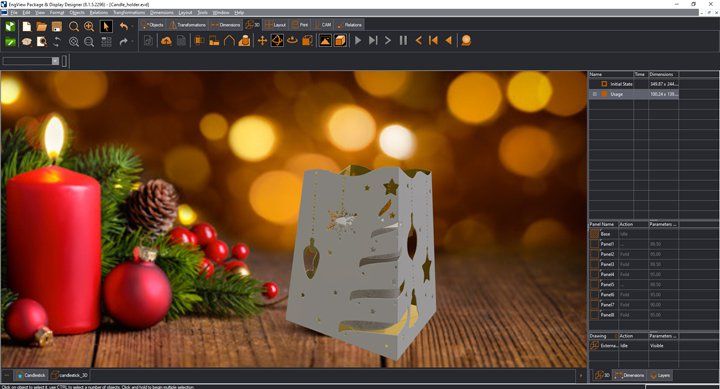Click the four-way move arrows icon
The height and width of the screenshot is (389, 720).
262,41
